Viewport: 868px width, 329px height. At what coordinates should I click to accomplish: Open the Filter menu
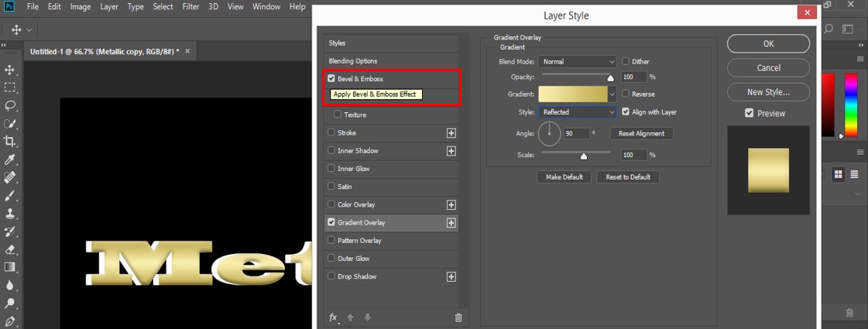point(191,7)
